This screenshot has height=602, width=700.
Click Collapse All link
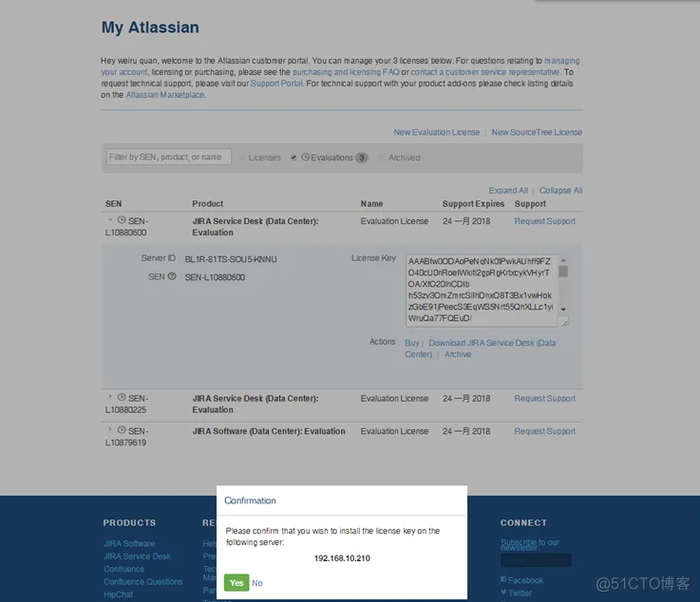[560, 191]
